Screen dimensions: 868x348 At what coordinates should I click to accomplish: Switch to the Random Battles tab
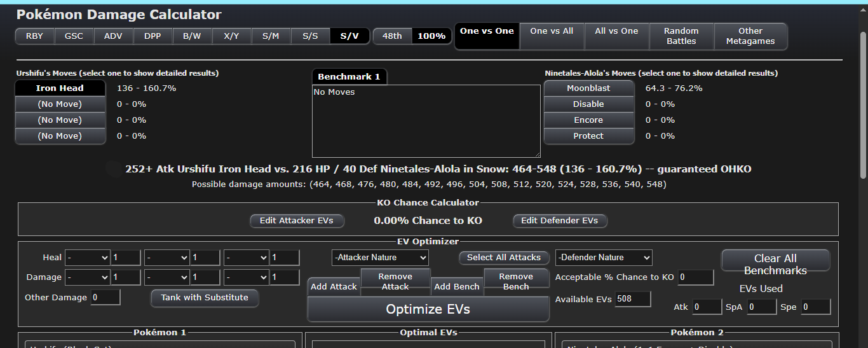click(681, 36)
